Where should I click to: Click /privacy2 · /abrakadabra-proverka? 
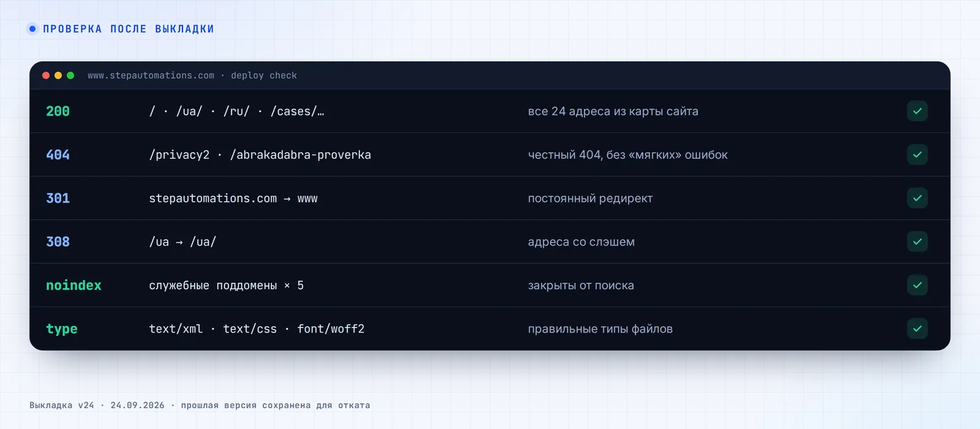click(260, 154)
